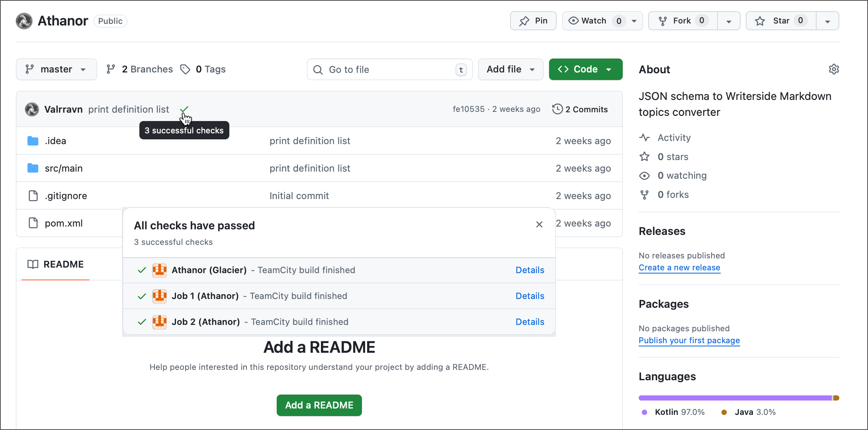
Task: Open the .idea folder icon
Action: tap(32, 141)
